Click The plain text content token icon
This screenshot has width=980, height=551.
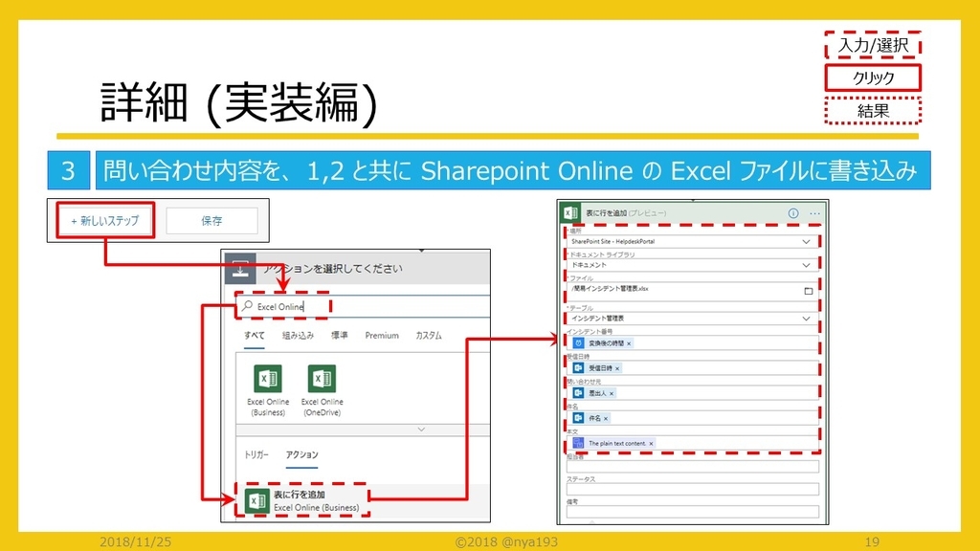coord(578,443)
